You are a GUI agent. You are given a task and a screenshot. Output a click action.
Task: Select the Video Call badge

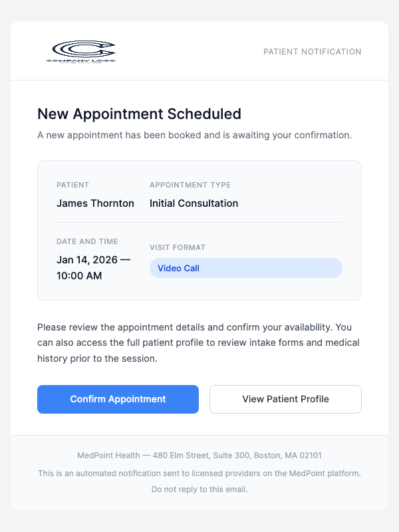178,268
